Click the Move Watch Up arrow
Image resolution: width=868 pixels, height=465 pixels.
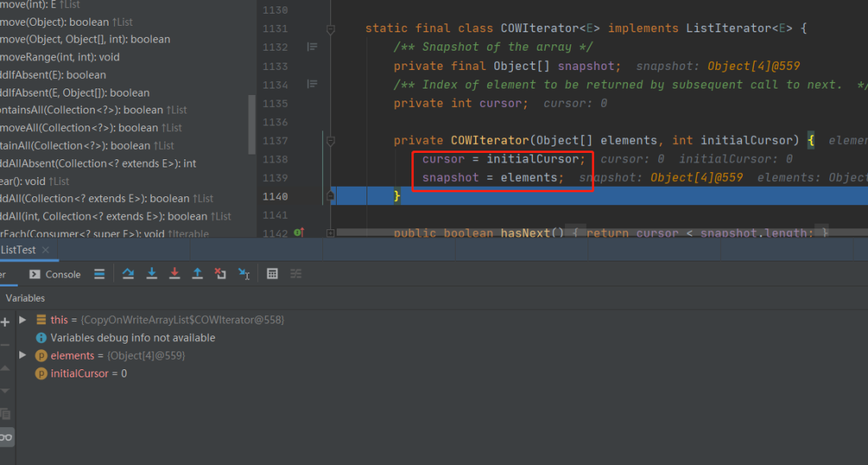5,368
